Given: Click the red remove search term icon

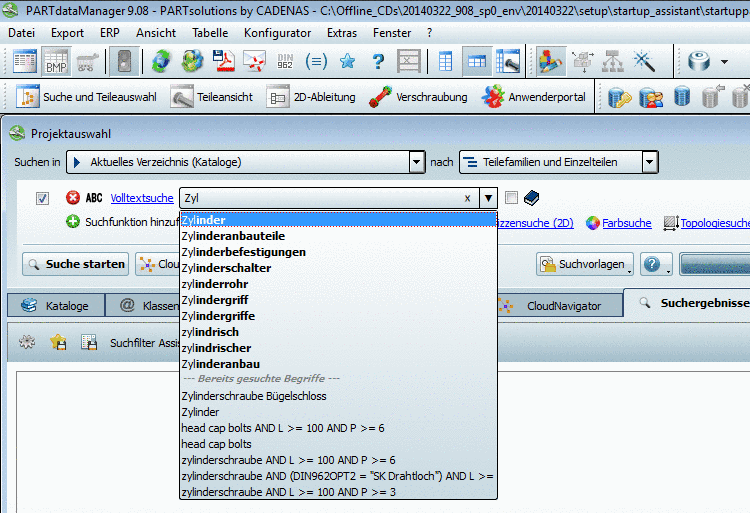Looking at the screenshot, I should click(x=73, y=197).
